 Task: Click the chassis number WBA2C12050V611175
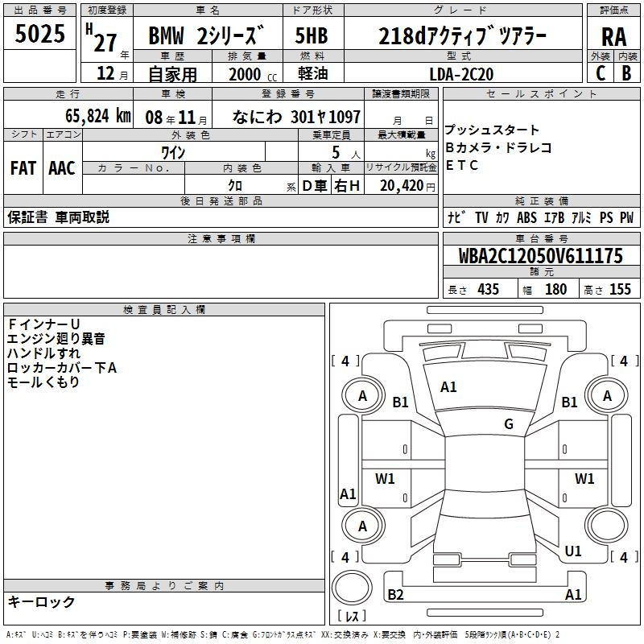pyautogui.click(x=540, y=256)
